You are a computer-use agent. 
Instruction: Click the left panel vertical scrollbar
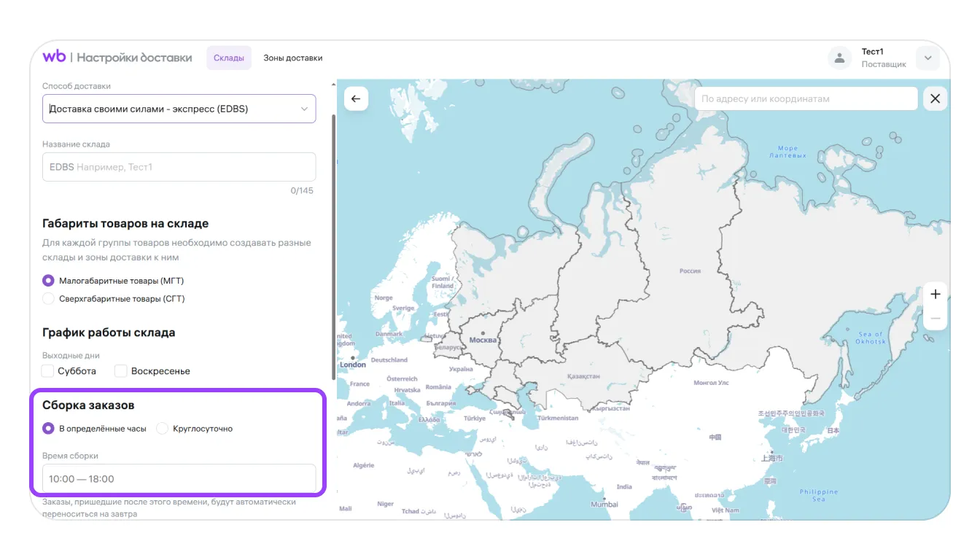[x=333, y=248]
